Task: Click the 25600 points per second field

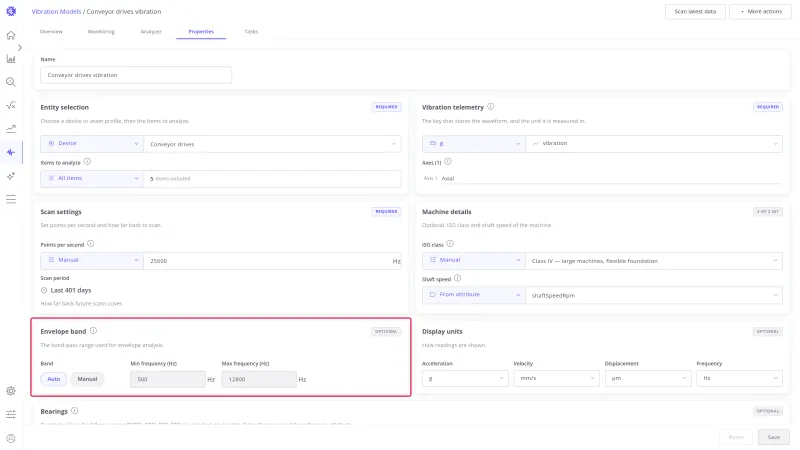Action: (x=272, y=261)
